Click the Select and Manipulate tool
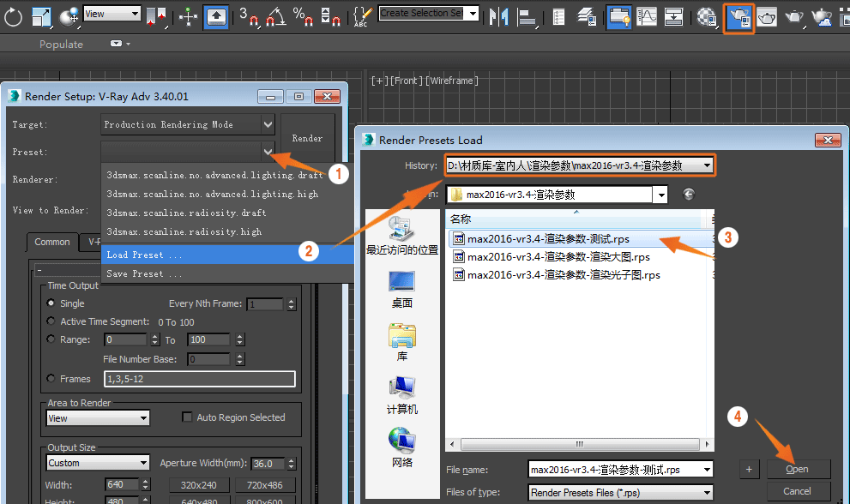The width and height of the screenshot is (850, 504). tap(188, 17)
